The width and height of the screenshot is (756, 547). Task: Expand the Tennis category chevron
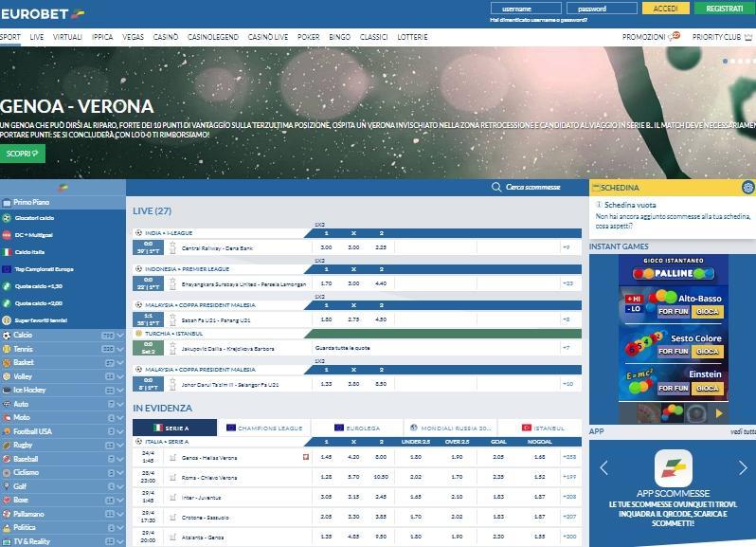tap(120, 349)
